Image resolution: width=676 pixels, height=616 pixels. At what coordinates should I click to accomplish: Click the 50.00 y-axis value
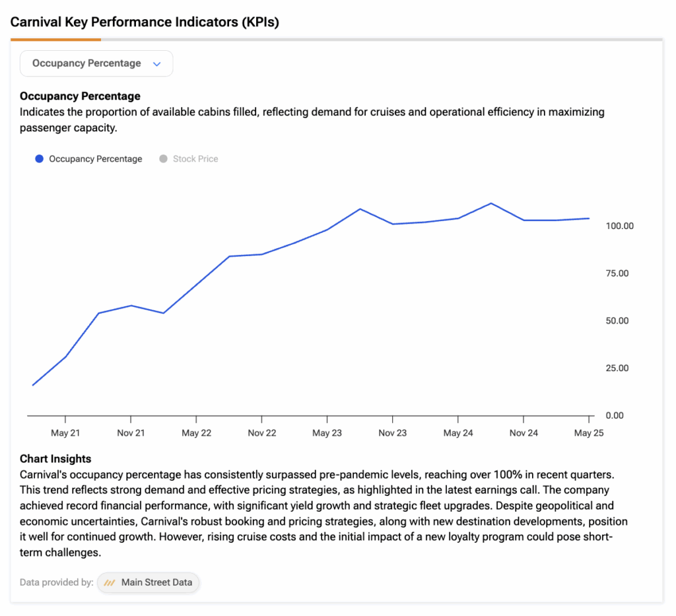[617, 321]
